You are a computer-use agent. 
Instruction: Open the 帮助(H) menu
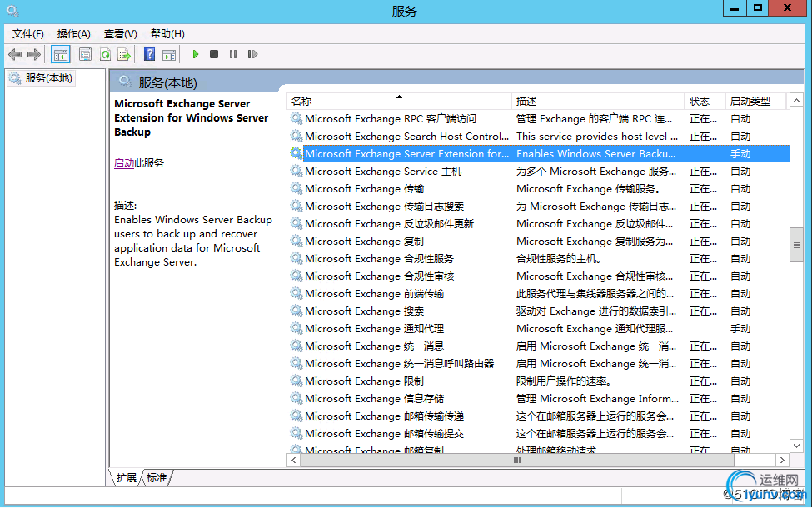click(x=167, y=33)
